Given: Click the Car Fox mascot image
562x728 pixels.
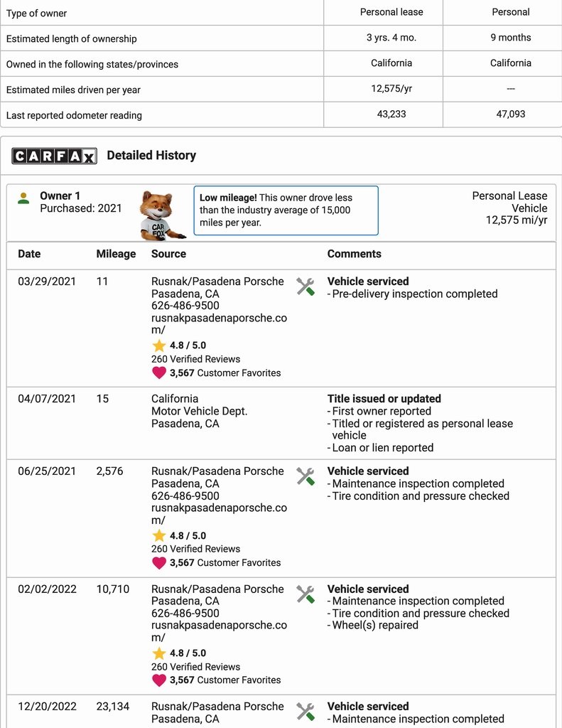Looking at the screenshot, I should [161, 215].
